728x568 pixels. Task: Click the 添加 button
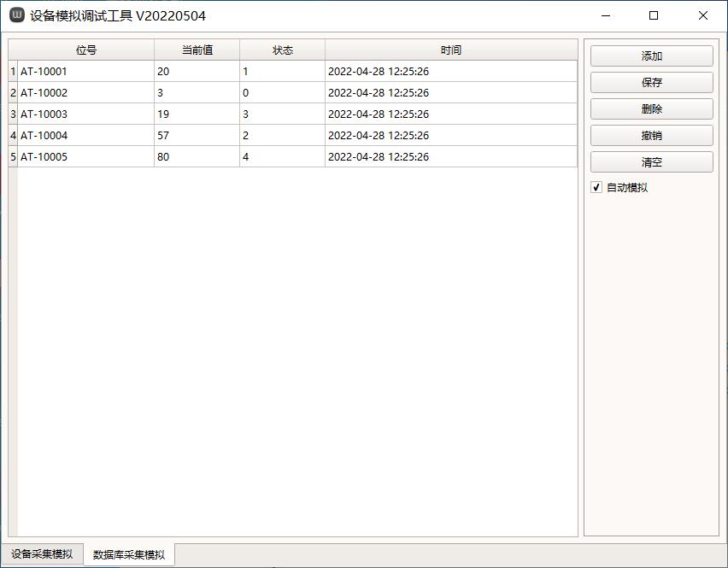[x=651, y=56]
